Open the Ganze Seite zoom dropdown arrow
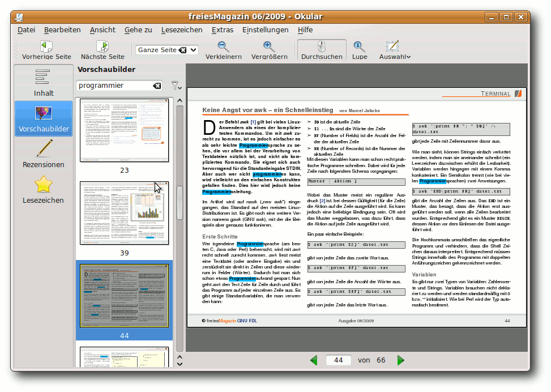The image size is (551, 392). coord(193,50)
